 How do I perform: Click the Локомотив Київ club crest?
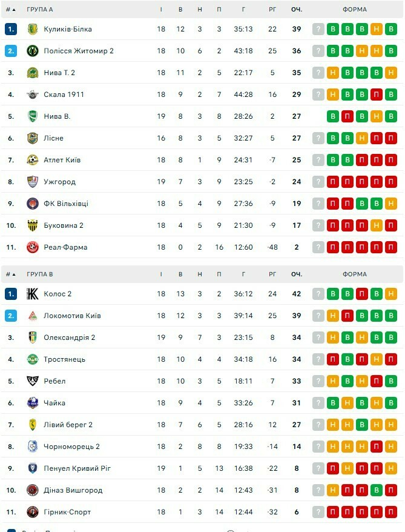click(33, 316)
